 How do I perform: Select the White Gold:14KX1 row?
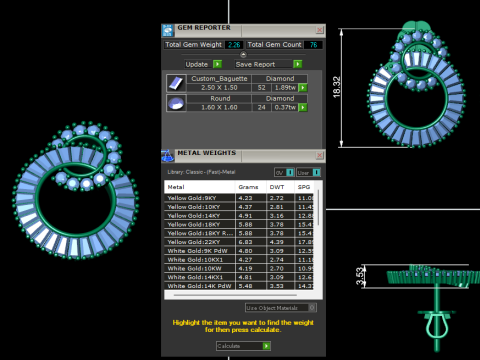click(x=239, y=277)
